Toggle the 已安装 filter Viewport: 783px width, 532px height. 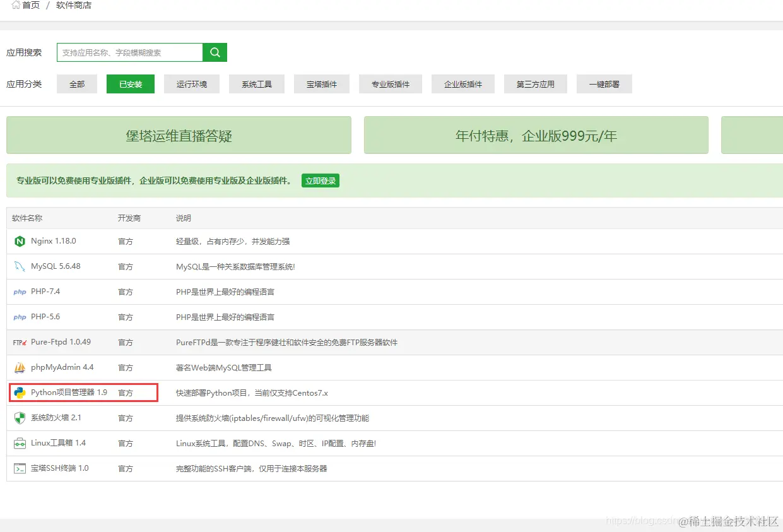[x=130, y=83]
